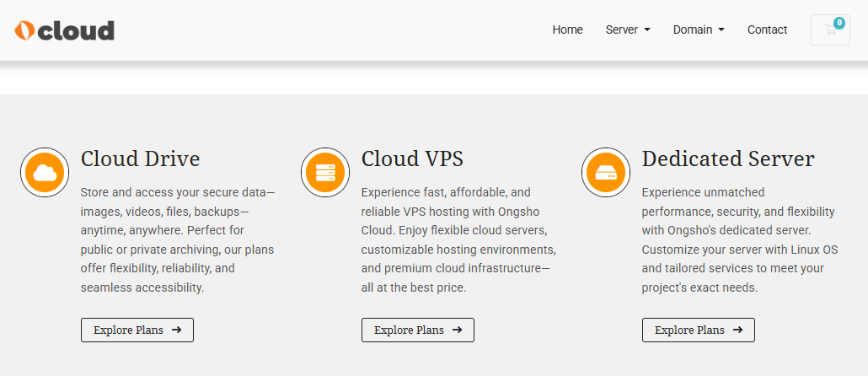Click the Dedicated Server heading
The width and height of the screenshot is (868, 376).
tap(728, 158)
